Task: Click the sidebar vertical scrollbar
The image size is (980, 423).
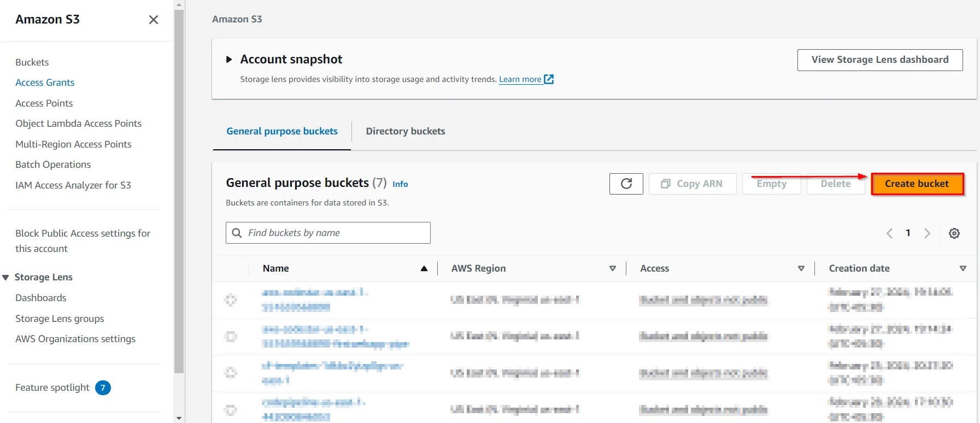Action: [179, 191]
